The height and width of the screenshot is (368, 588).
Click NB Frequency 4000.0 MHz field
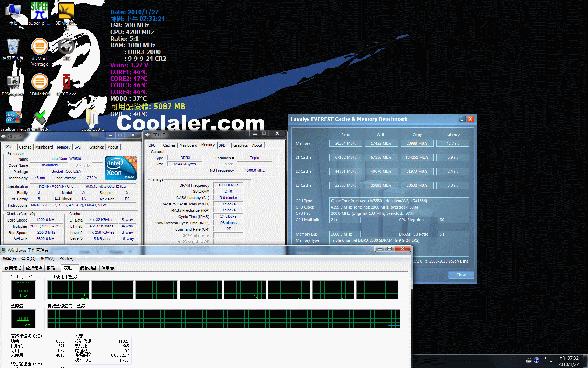pos(254,170)
